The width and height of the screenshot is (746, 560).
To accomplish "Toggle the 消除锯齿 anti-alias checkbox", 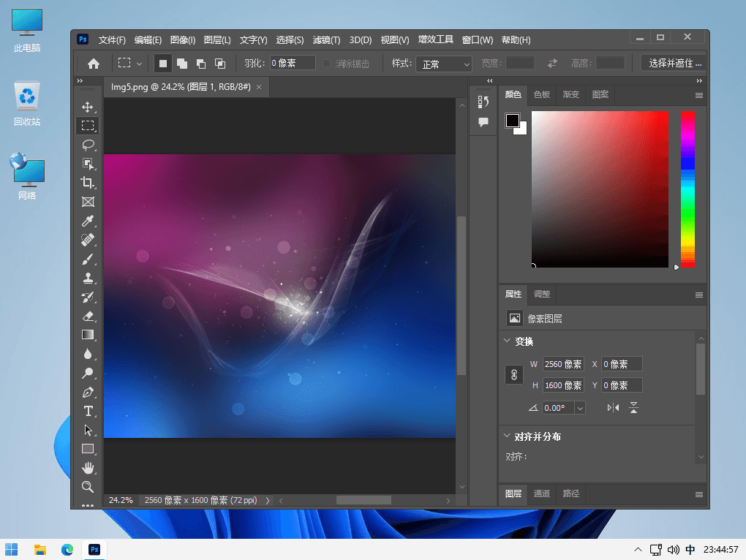I will (327, 63).
